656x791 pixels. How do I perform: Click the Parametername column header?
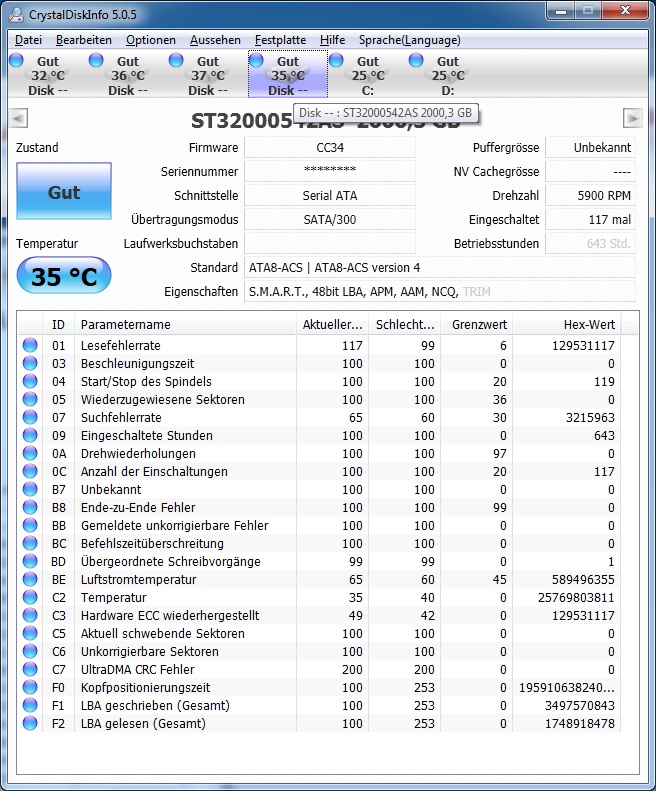(x=185, y=324)
